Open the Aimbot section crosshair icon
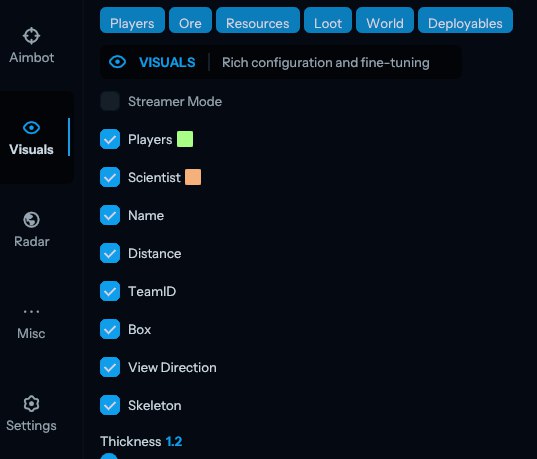 coord(32,36)
